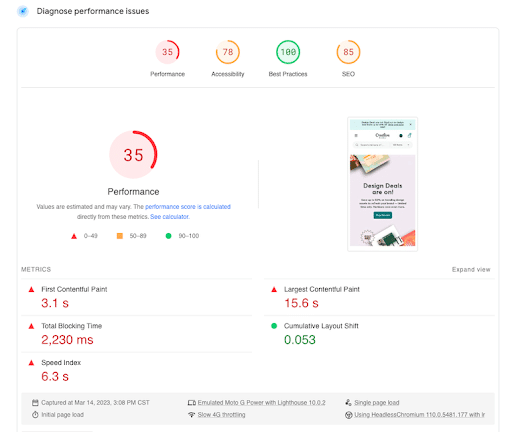512x432 pixels.
Task: Click red triangle beside Total Blocking Time
Action: click(31, 326)
